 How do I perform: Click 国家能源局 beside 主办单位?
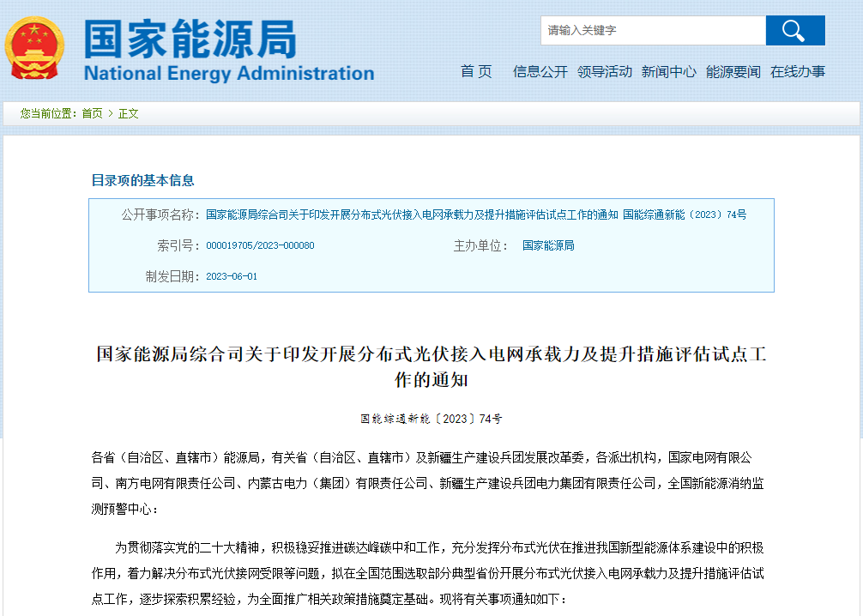pyautogui.click(x=548, y=245)
